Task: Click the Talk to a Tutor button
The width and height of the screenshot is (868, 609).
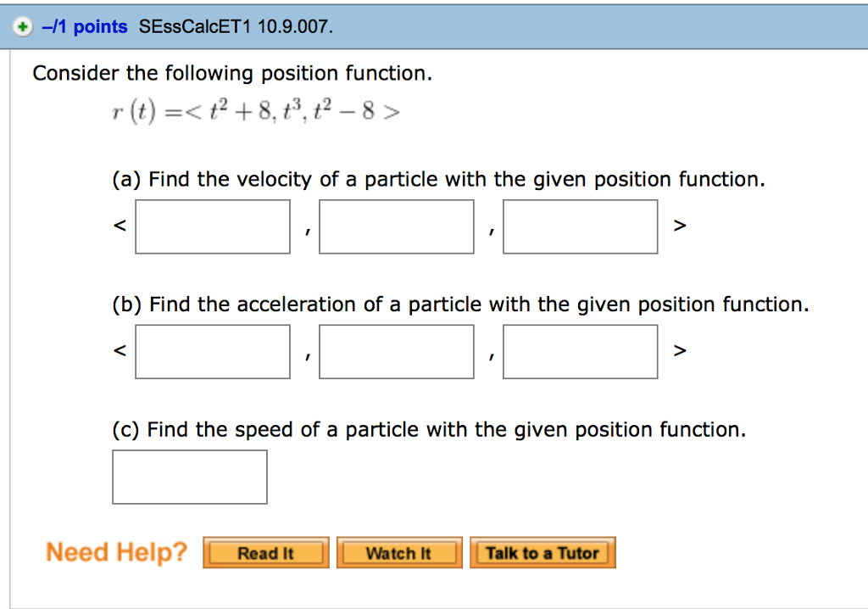Action: tap(542, 552)
